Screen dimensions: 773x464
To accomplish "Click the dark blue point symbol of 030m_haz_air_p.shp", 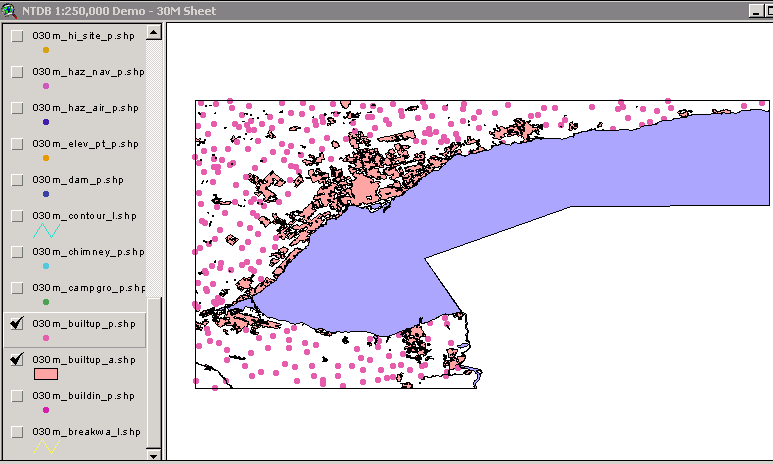I will (46, 122).
